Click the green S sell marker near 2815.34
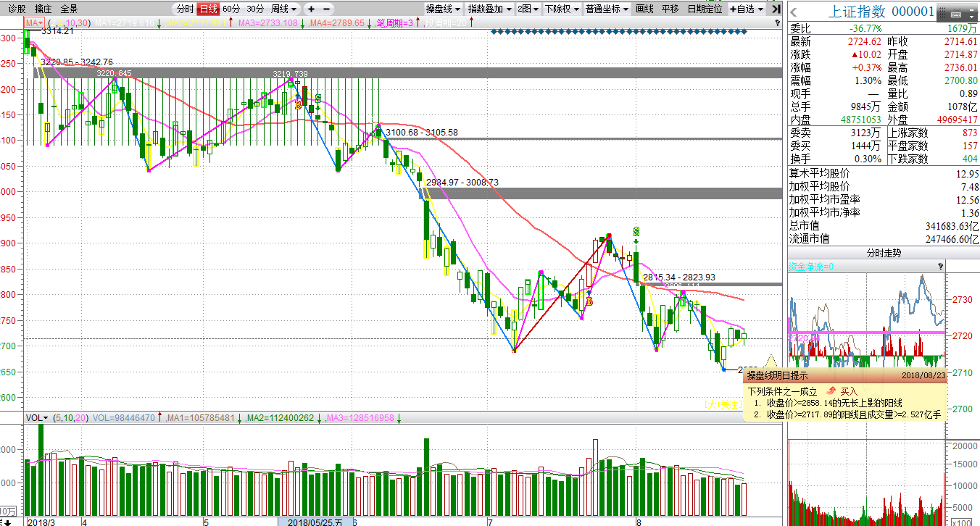Screen dimensions: 980x526 coord(636,232)
